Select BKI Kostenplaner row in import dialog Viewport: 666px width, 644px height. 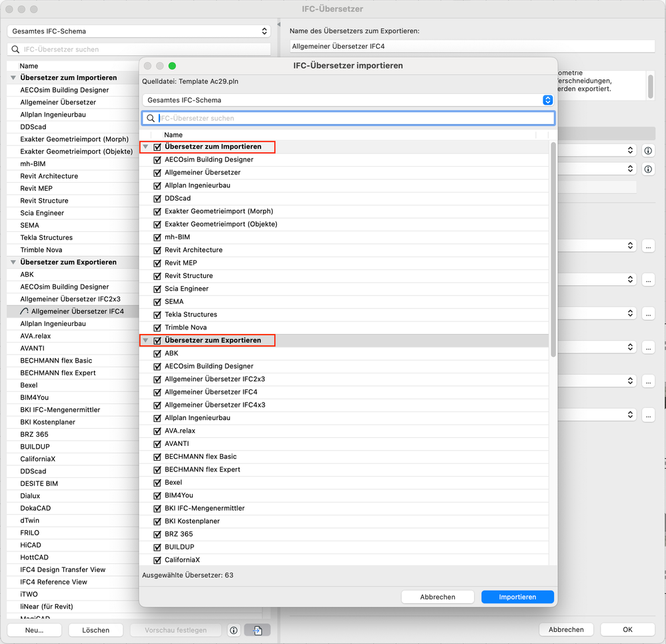tap(345, 521)
